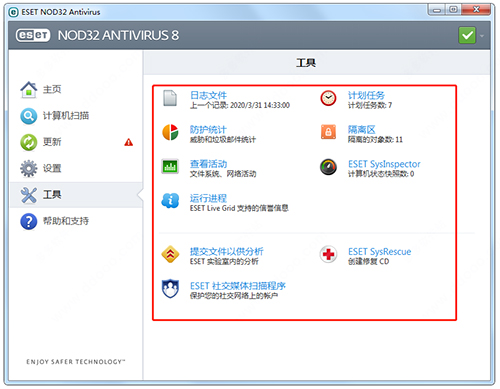Open the ESET SysRescue link

[380, 252]
